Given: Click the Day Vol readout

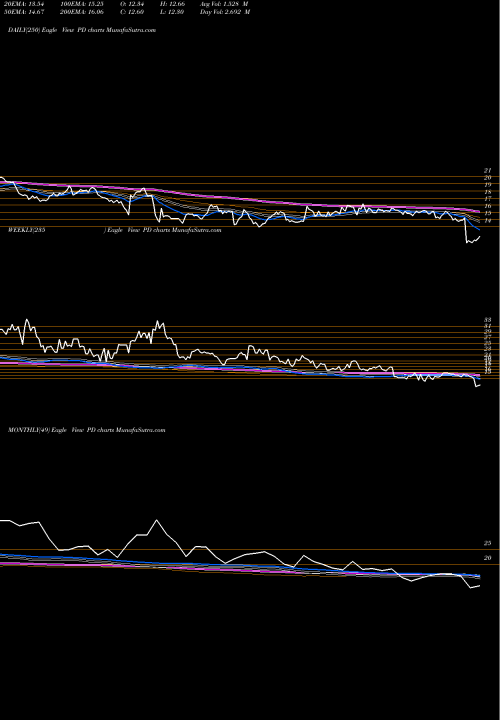Looking at the screenshot, I should click(225, 12).
